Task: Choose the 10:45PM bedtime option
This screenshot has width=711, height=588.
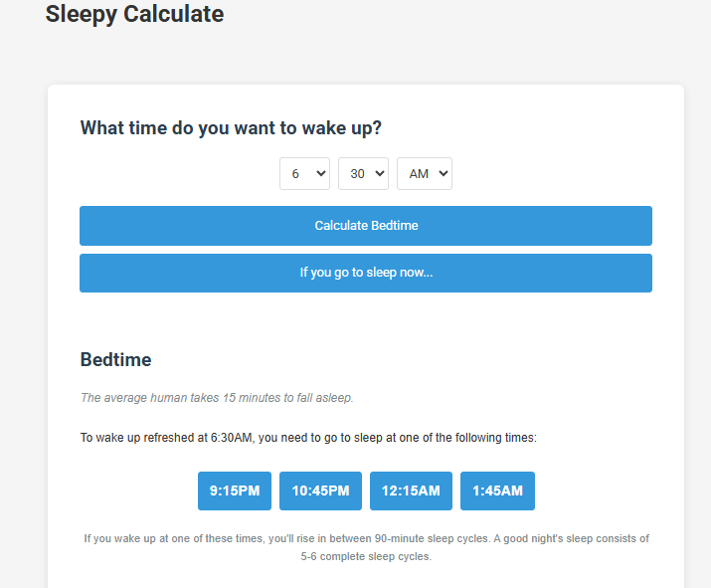Action: (x=320, y=490)
